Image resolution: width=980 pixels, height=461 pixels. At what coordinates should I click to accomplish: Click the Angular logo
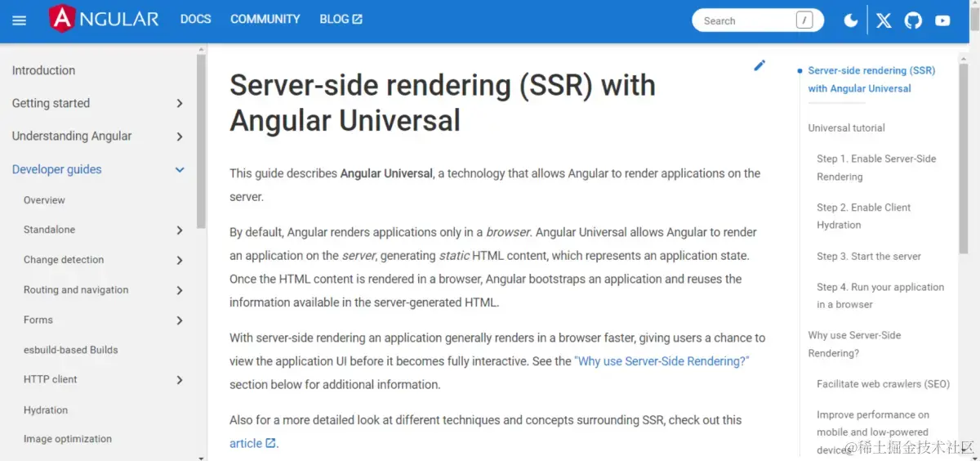pos(104,19)
